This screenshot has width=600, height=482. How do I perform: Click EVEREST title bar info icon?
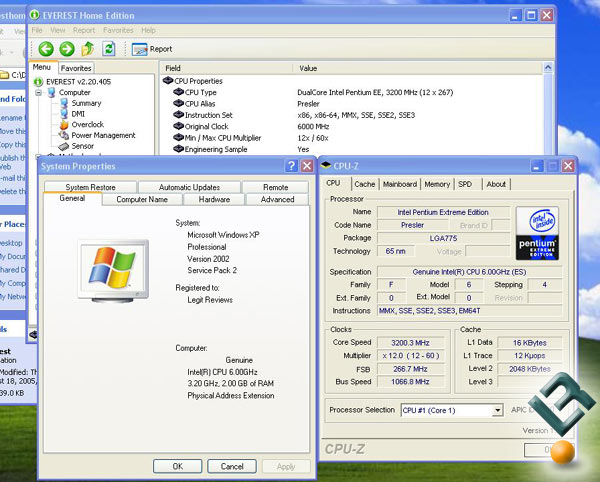34,15
